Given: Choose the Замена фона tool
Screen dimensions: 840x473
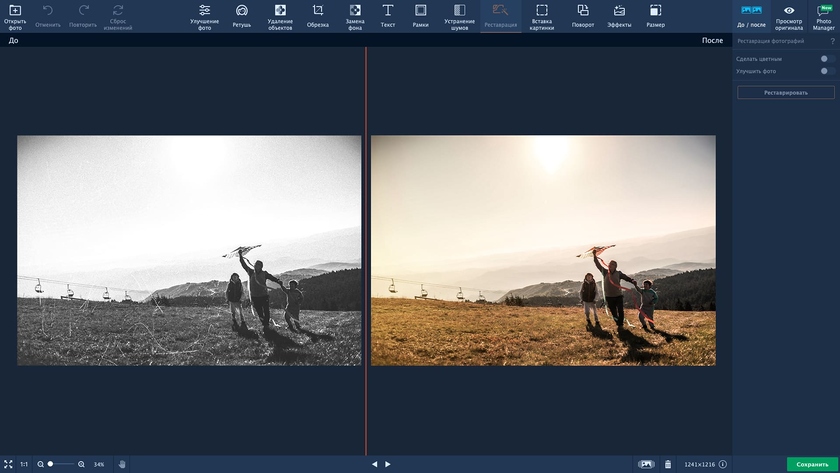Looking at the screenshot, I should (x=355, y=15).
